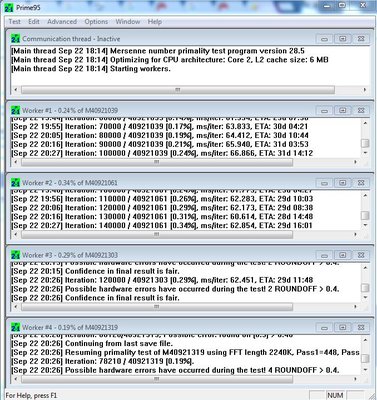This screenshot has width=377, height=400.
Task: Click the Communication thread window icon
Action: click(x=15, y=38)
